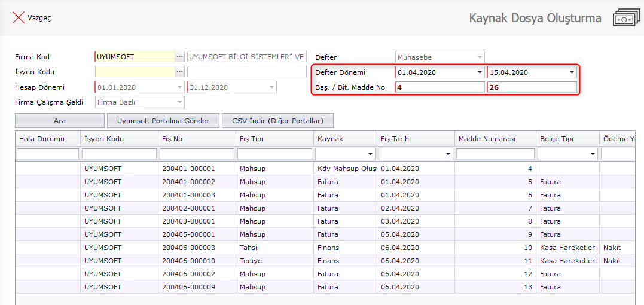Screen dimensions: 644x305
Task: Click the starting Madde No field containing 4
Action: pos(439,87)
